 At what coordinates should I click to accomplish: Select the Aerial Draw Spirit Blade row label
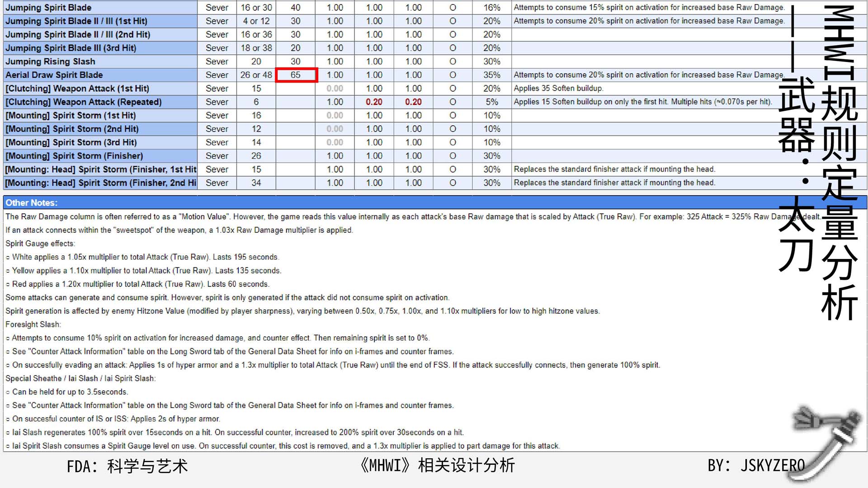(x=54, y=75)
